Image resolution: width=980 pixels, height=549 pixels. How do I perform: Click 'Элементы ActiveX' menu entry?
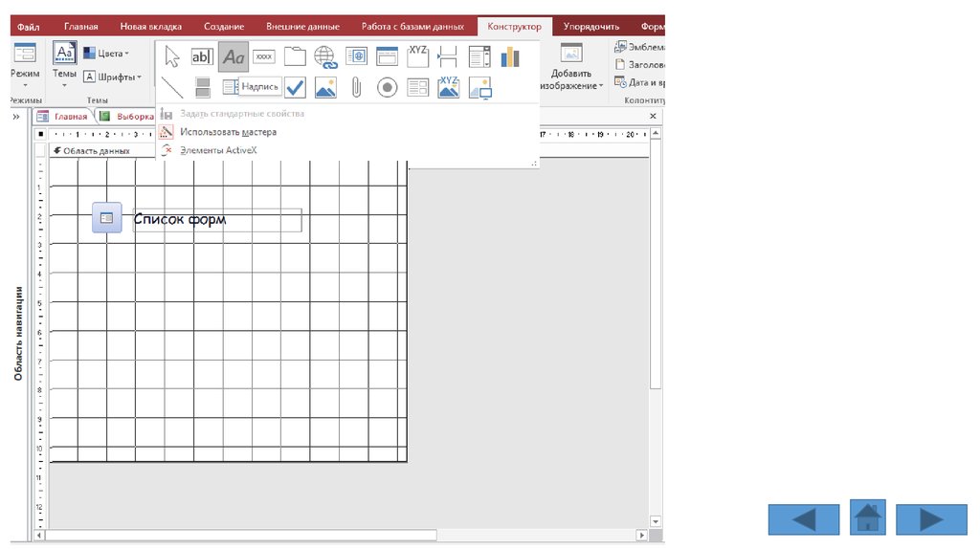[218, 150]
